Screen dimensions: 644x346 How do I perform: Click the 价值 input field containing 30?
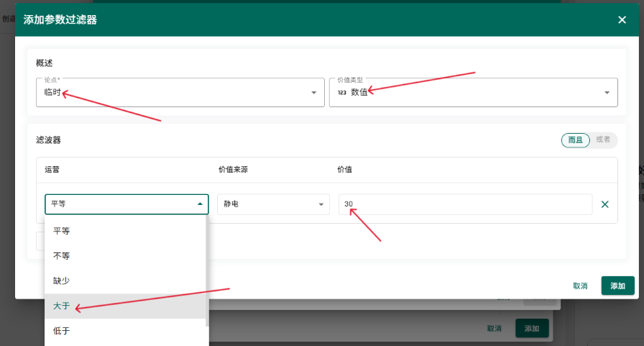pos(465,204)
